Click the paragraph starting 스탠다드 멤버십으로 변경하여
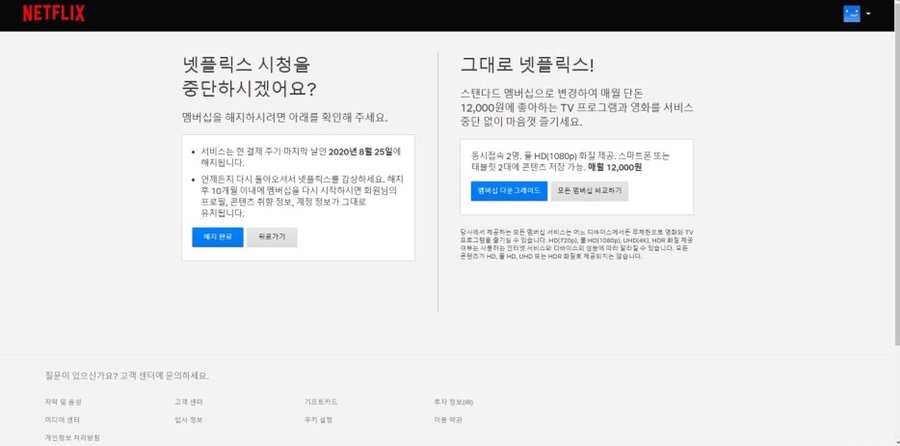Viewport: 900px width, 446px height. [577, 107]
